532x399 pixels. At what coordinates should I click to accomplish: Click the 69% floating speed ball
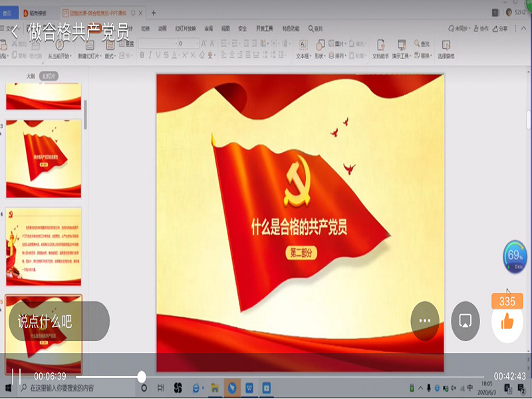(x=515, y=257)
